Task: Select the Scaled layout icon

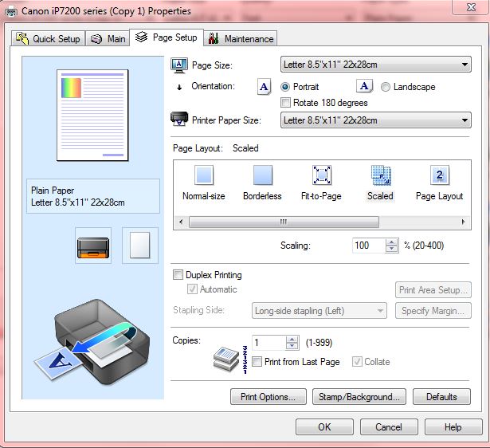Action: click(380, 176)
